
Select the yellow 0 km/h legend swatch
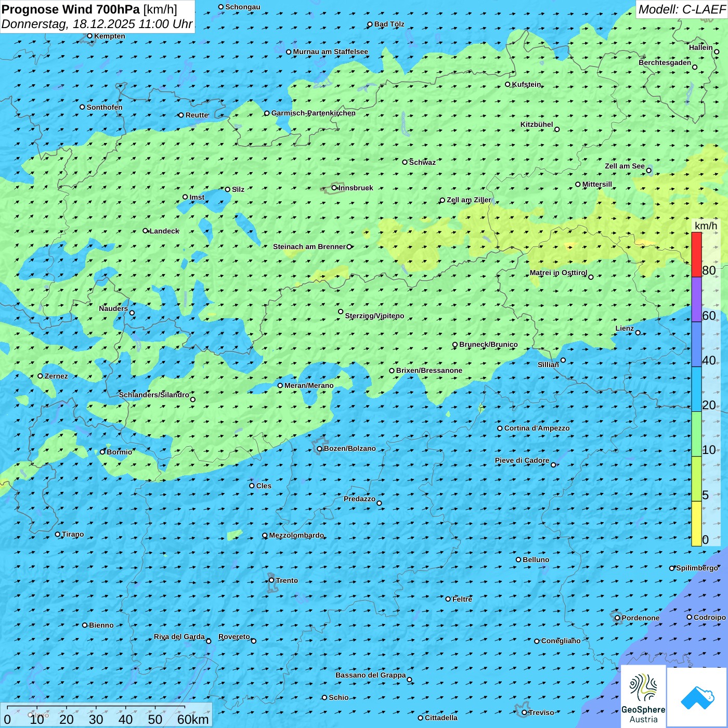696,524
